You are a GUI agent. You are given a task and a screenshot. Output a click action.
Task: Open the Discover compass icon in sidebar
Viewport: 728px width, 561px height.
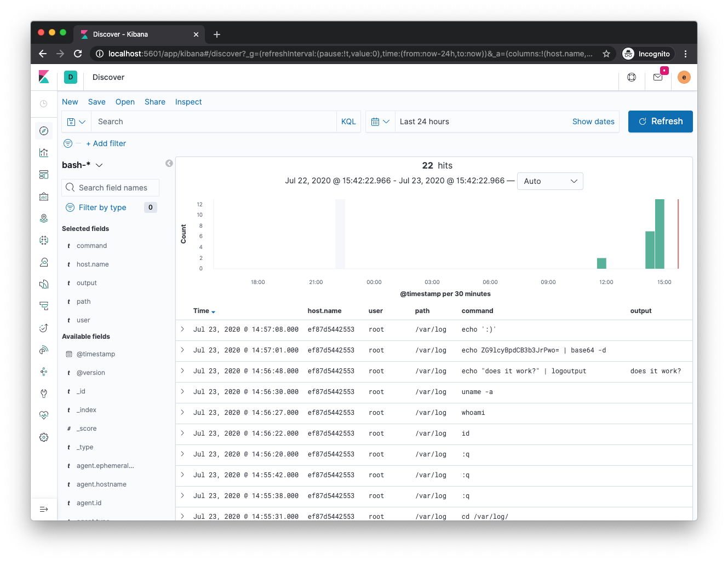[44, 131]
